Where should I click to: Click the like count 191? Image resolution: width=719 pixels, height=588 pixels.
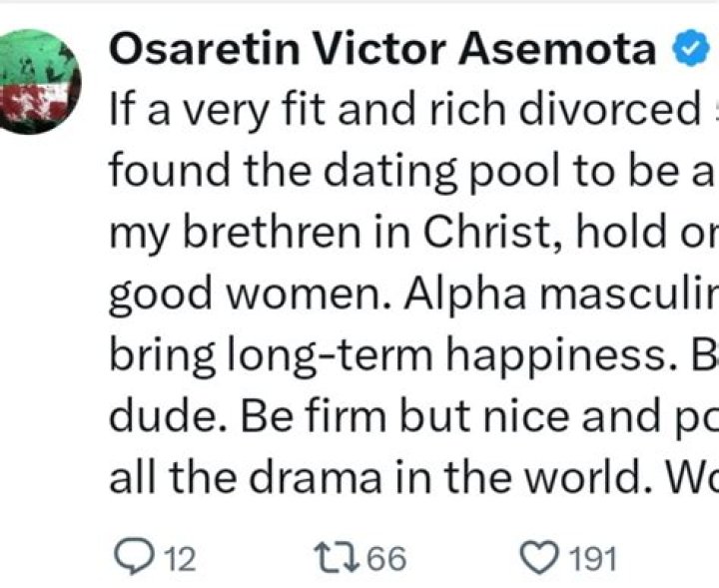pos(590,558)
